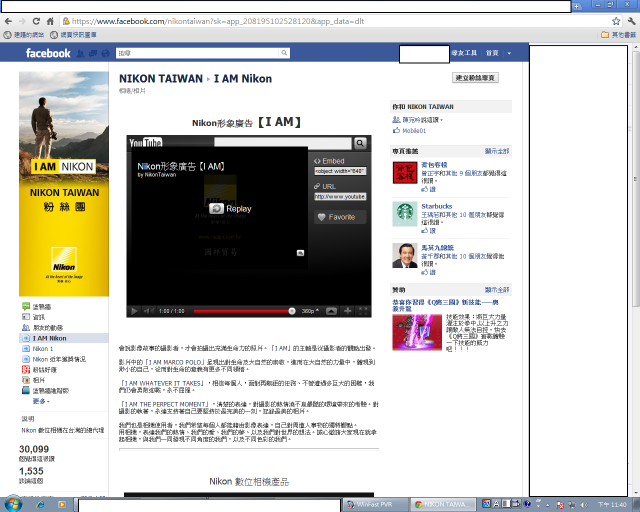Open the Starbucks page link
The image size is (640, 512).
click(437, 206)
